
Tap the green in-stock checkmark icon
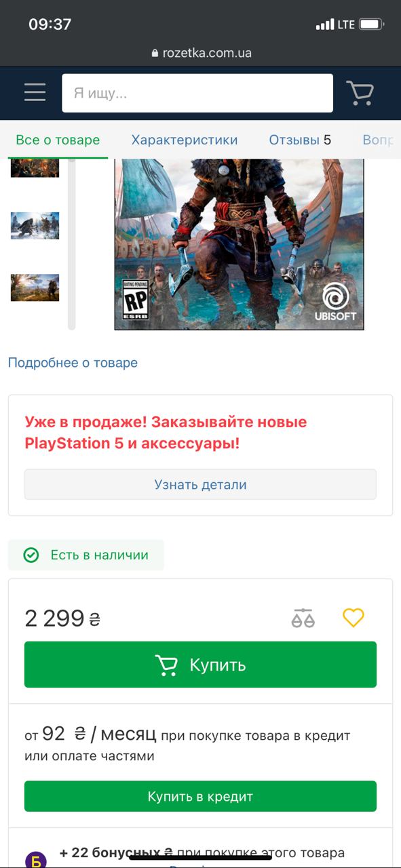click(31, 555)
